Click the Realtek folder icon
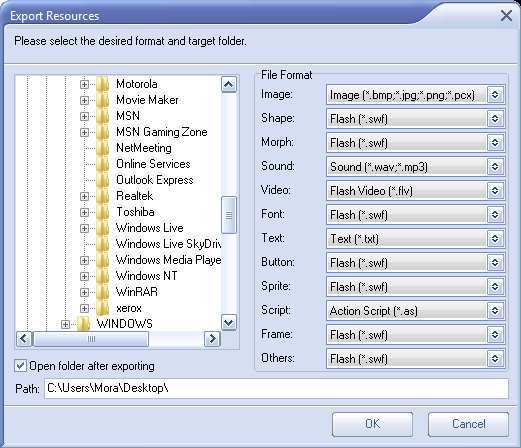 pyautogui.click(x=102, y=196)
